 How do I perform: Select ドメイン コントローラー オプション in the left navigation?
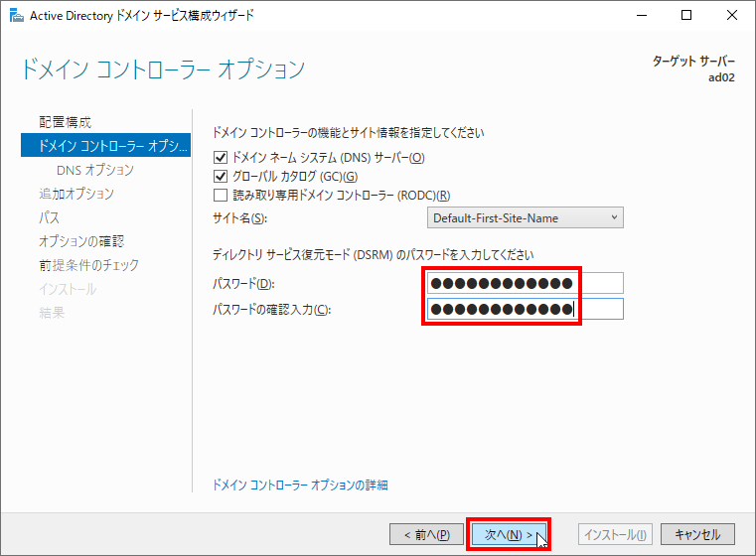(x=105, y=146)
